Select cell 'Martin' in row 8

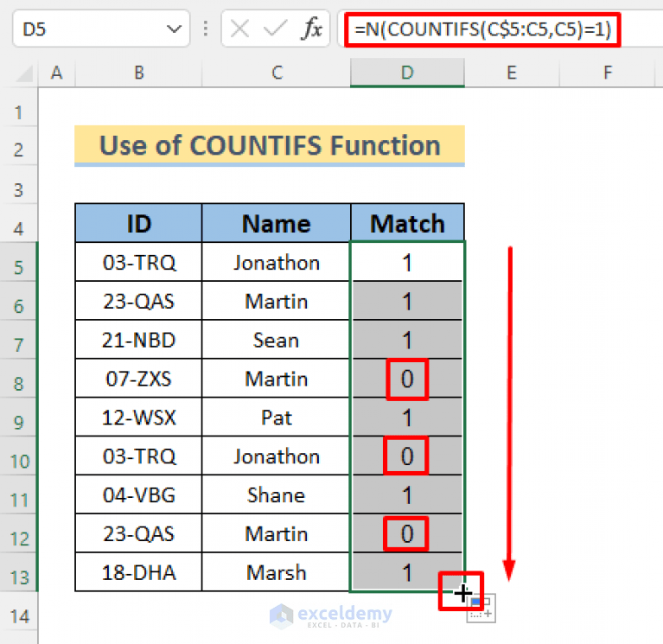277,379
